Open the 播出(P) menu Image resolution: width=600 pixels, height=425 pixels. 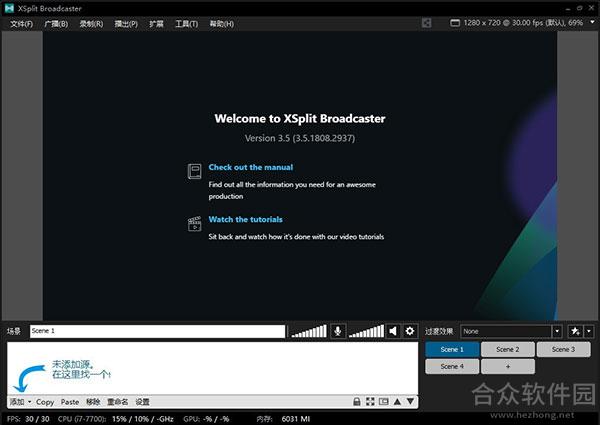point(126,24)
